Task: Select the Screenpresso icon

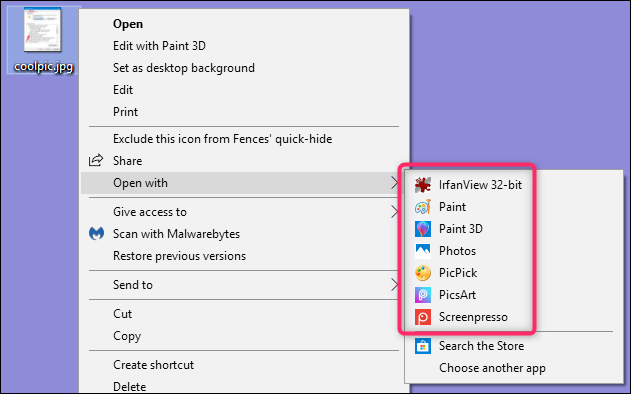Action: pyautogui.click(x=423, y=317)
